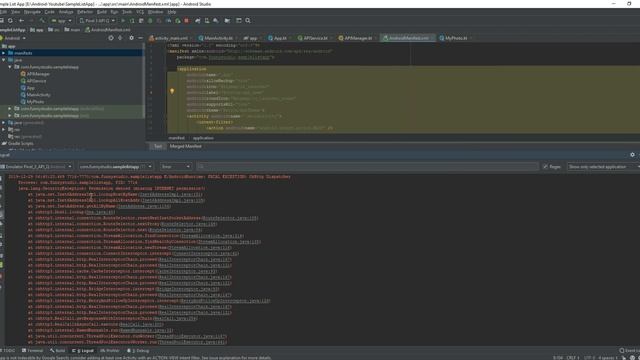
Task: Open the Tools menu
Action: click(127, 12)
